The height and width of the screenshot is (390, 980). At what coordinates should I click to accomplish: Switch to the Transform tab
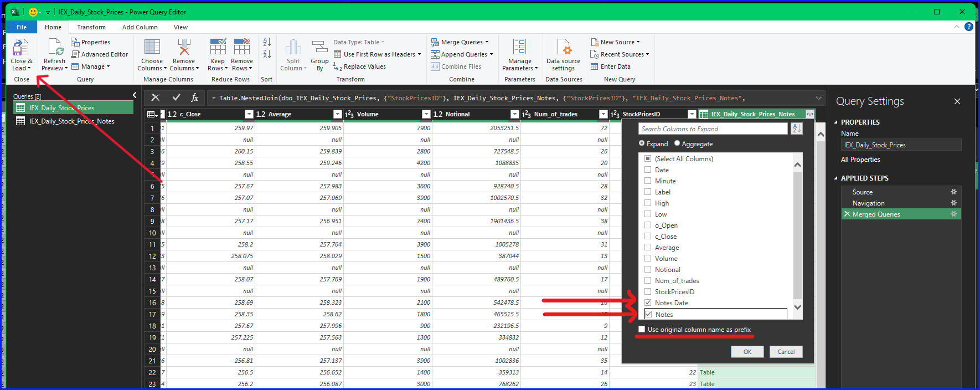point(91,27)
